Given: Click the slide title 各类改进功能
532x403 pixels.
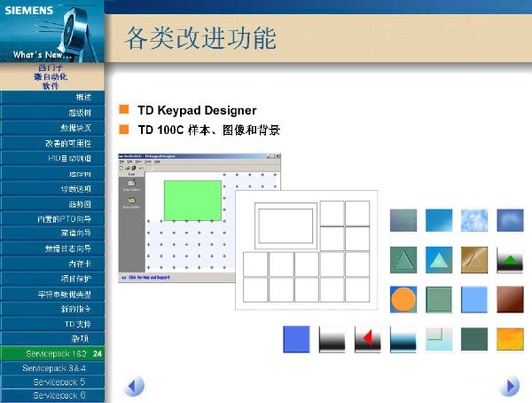Looking at the screenshot, I should [x=201, y=38].
